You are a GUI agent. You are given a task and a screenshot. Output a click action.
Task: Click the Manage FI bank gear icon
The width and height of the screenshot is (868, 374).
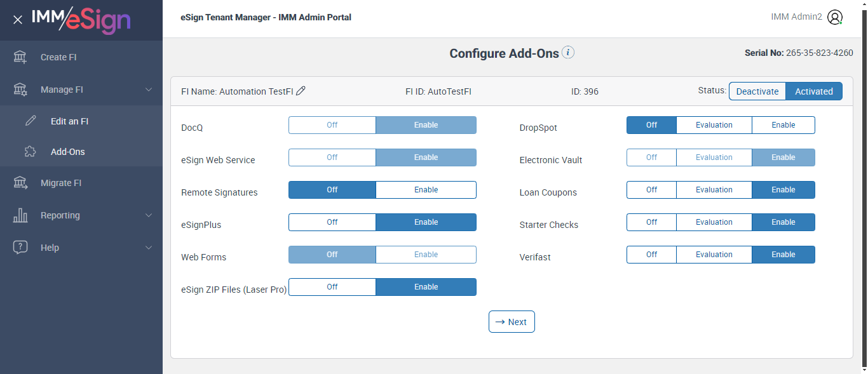pyautogui.click(x=20, y=90)
